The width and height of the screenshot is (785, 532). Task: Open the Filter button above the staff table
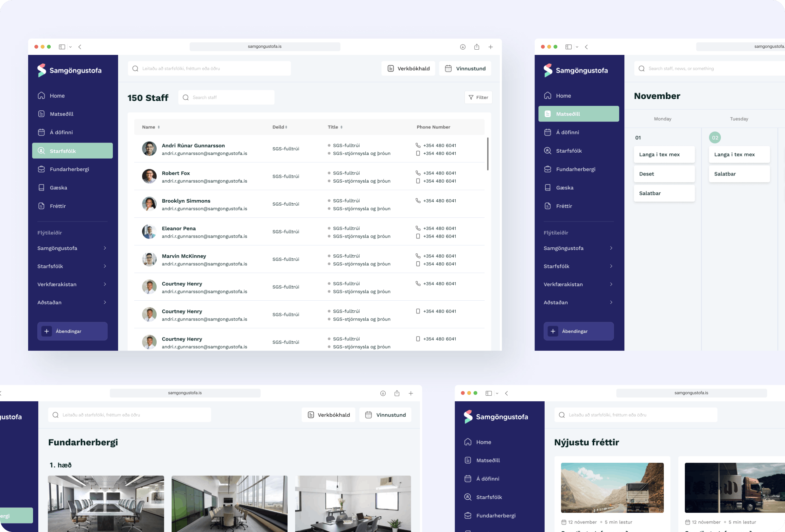coord(478,98)
